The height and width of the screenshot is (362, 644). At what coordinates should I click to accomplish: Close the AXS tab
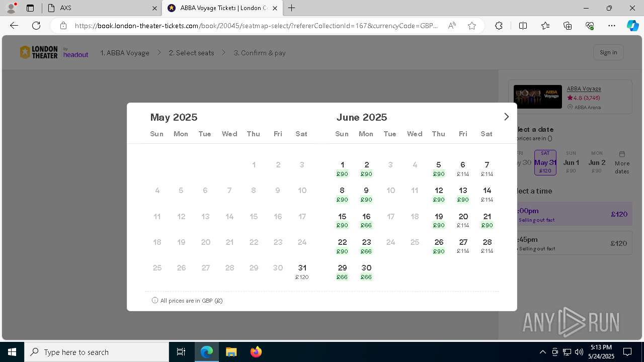point(154,8)
